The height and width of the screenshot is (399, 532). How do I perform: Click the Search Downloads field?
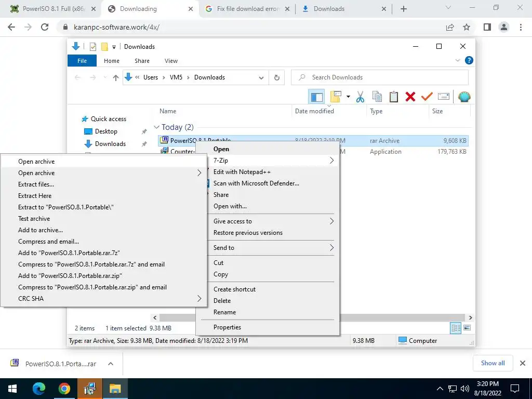(380, 77)
